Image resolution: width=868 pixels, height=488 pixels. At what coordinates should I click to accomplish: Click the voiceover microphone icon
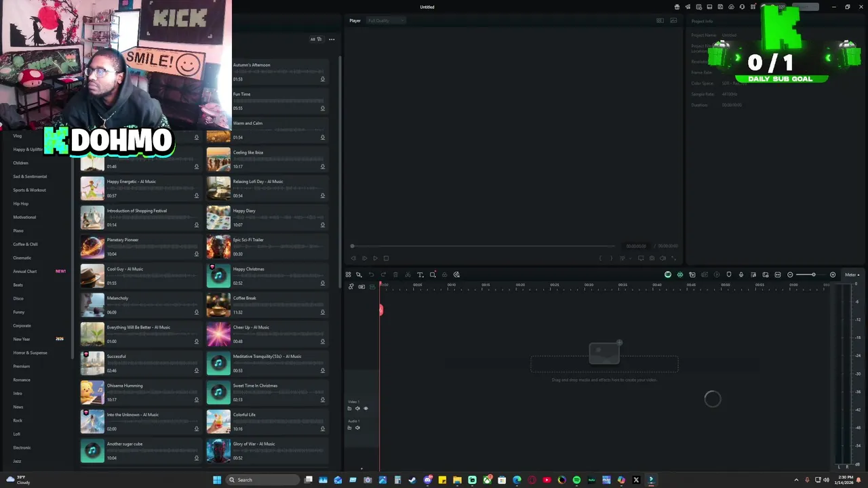(741, 274)
